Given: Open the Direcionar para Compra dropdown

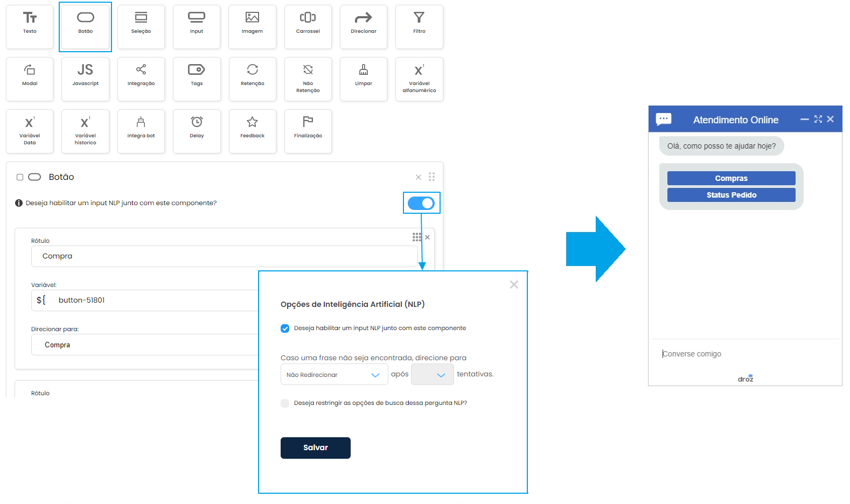Looking at the screenshot, I should [145, 345].
